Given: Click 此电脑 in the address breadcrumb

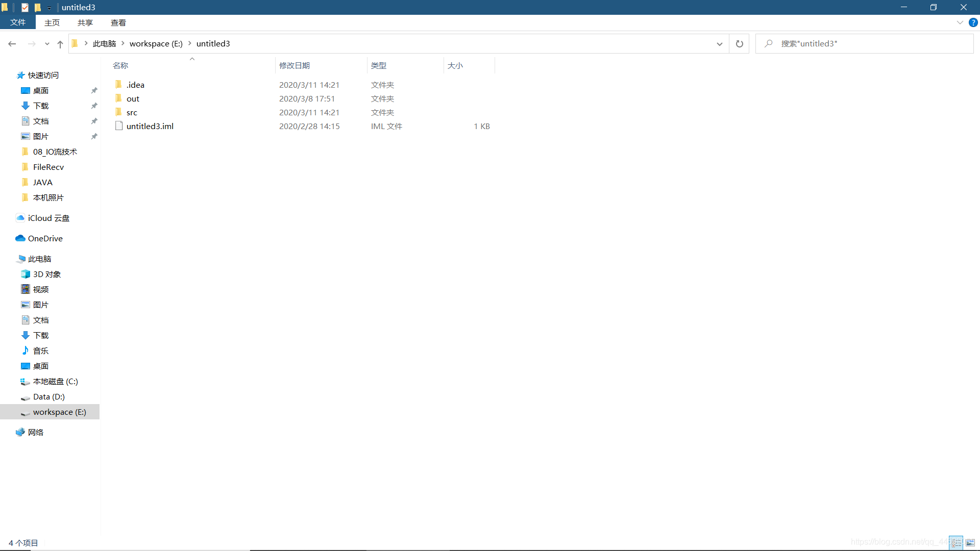Looking at the screenshot, I should pos(104,43).
